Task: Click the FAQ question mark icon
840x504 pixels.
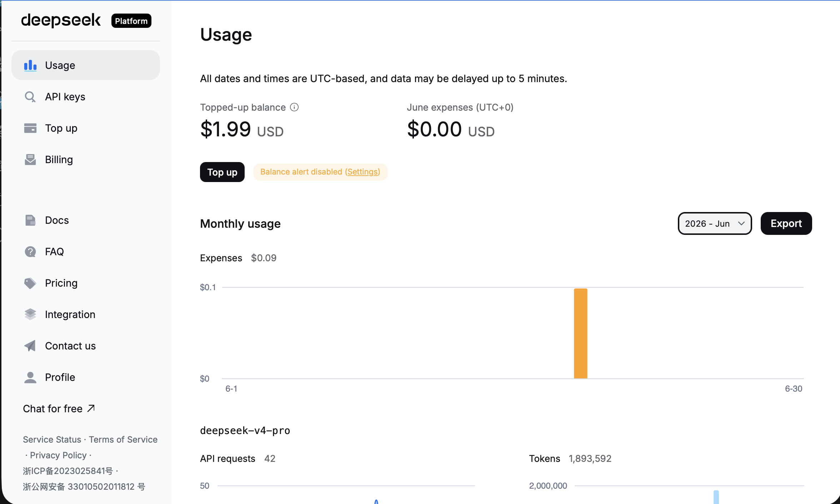Action: tap(30, 252)
